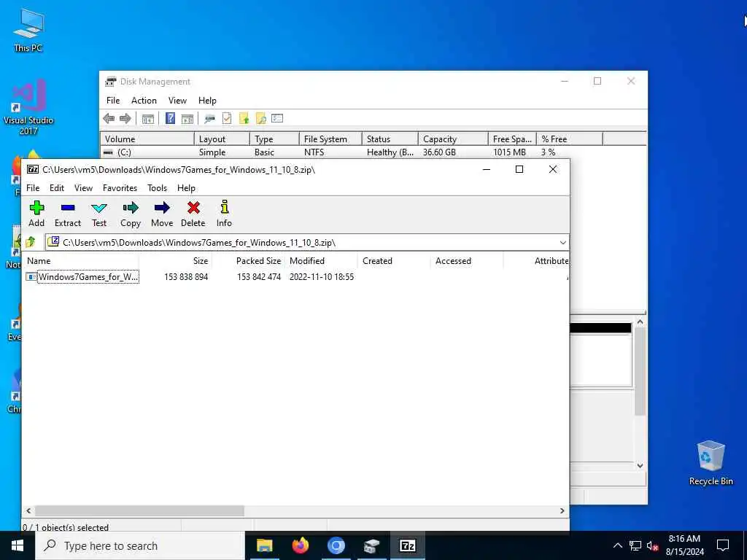The image size is (747, 560).
Task: Click the Accessed column header in 7-Zip
Action: click(467, 261)
